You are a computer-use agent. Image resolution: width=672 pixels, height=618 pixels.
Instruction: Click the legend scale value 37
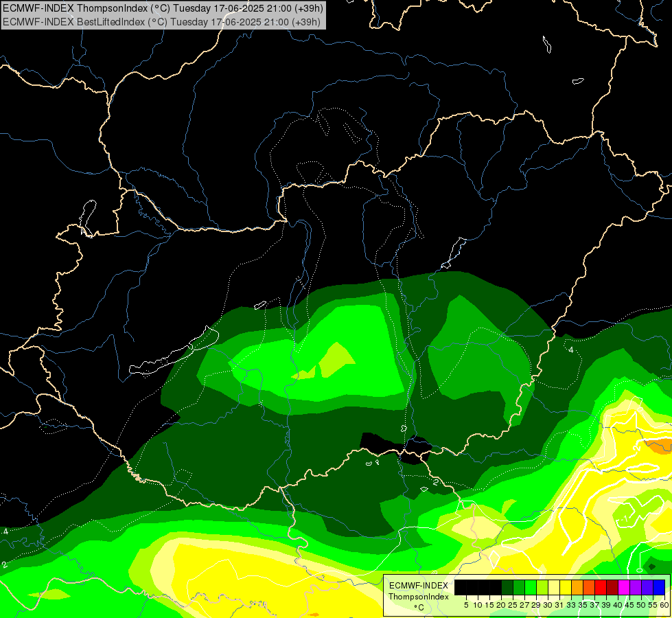click(x=594, y=605)
